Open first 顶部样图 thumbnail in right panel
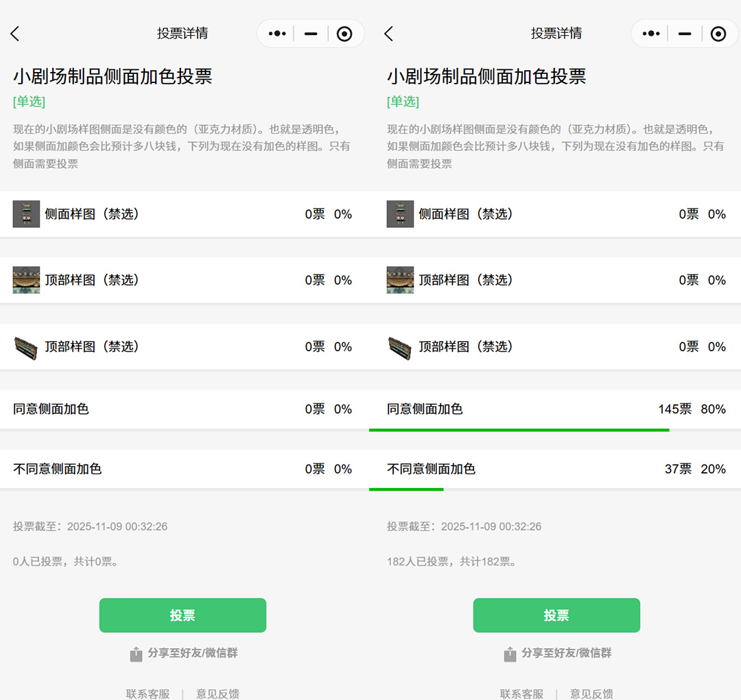This screenshot has height=700, width=741. [400, 280]
